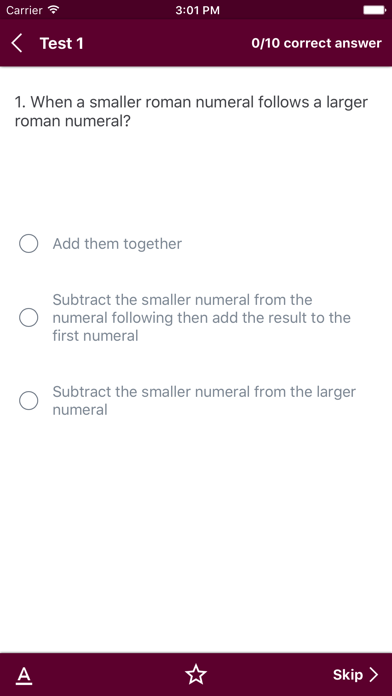Tap the font size 'A' icon
Viewport: 392px width, 696px height.
click(24, 675)
